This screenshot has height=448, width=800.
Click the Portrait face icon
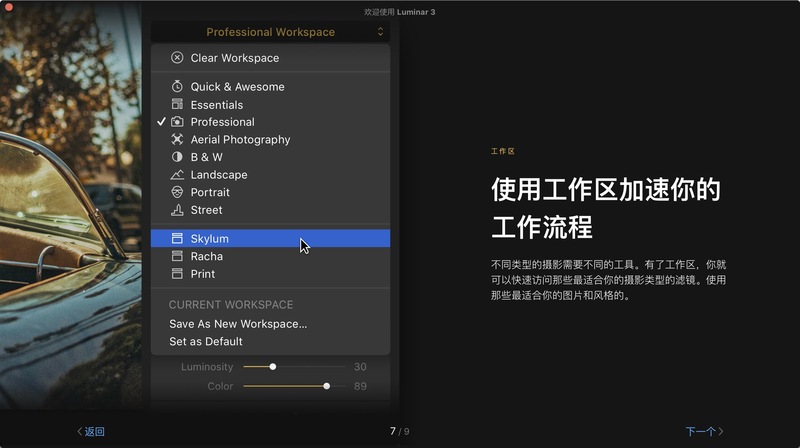pyautogui.click(x=177, y=192)
